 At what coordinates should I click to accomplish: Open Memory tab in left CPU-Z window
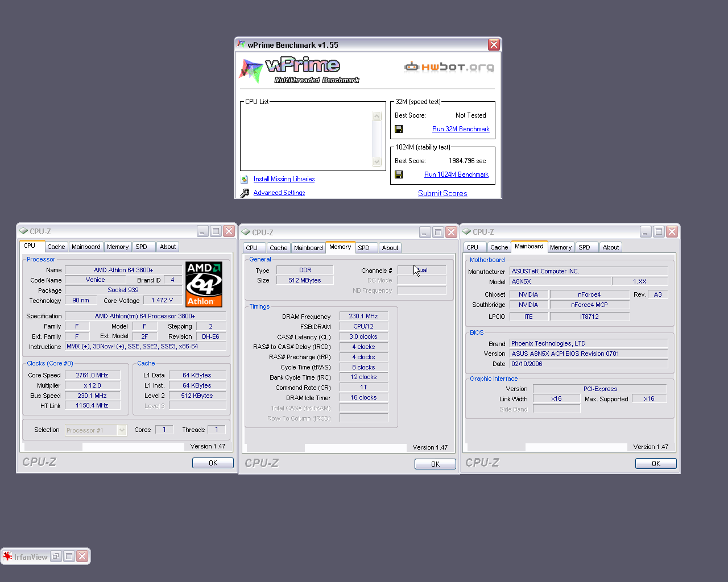click(118, 247)
